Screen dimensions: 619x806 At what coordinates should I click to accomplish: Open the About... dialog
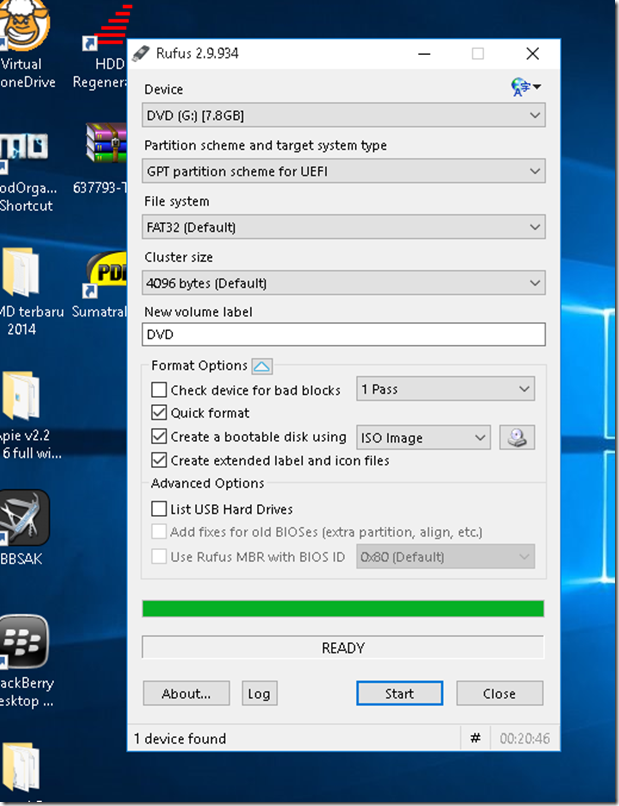click(186, 693)
